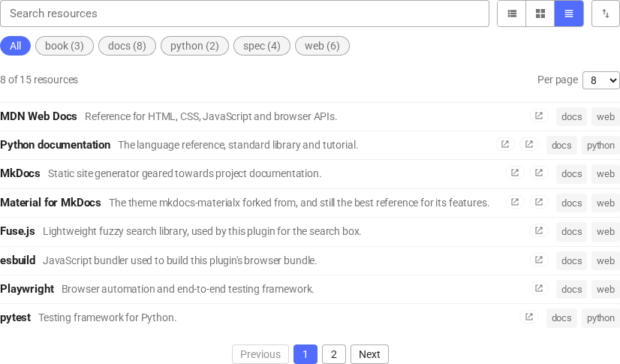Click the docs tag in the MkDocs row
The height and width of the screenshot is (364, 620).
click(571, 173)
